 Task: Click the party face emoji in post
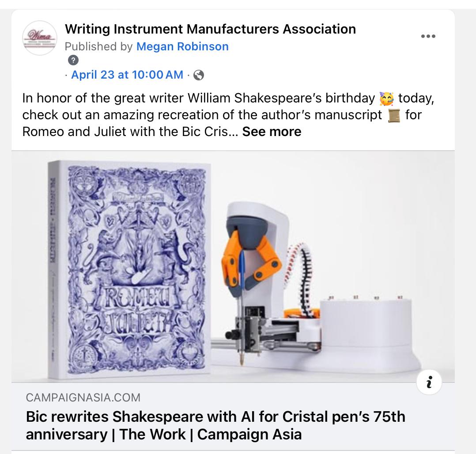coord(386,98)
